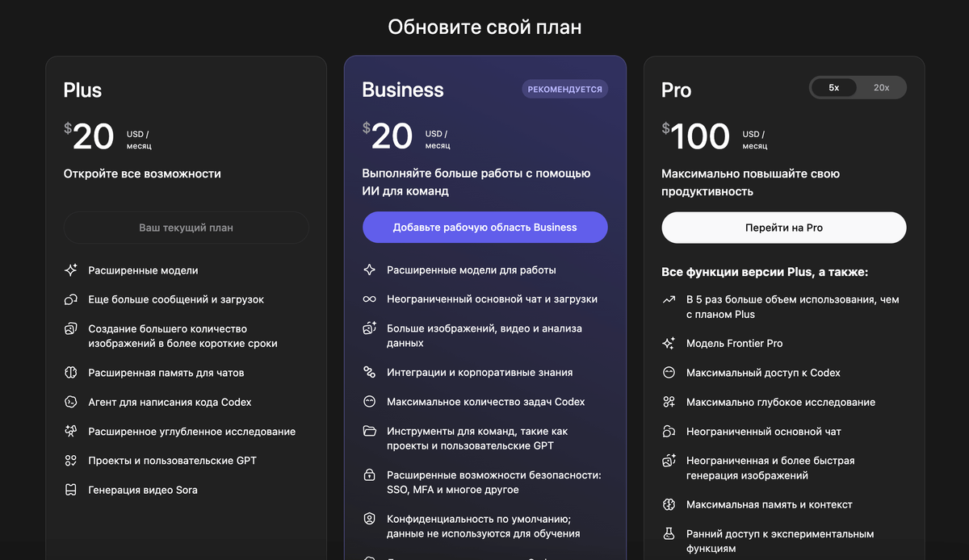Click the sparkle icon beside 'Модель Frontier Pro'
The image size is (969, 560).
click(669, 343)
